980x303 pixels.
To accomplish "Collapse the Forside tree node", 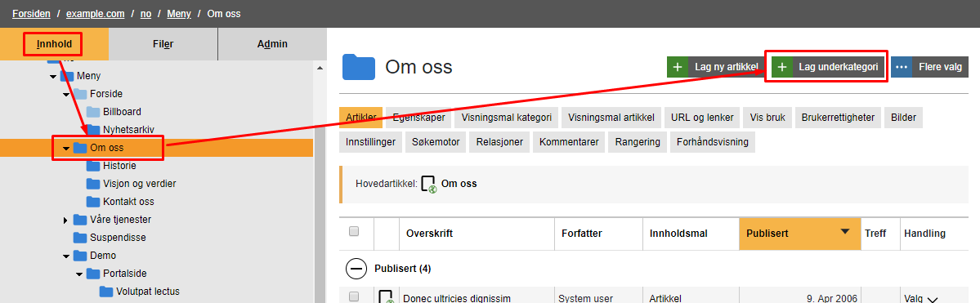I will pyautogui.click(x=66, y=94).
